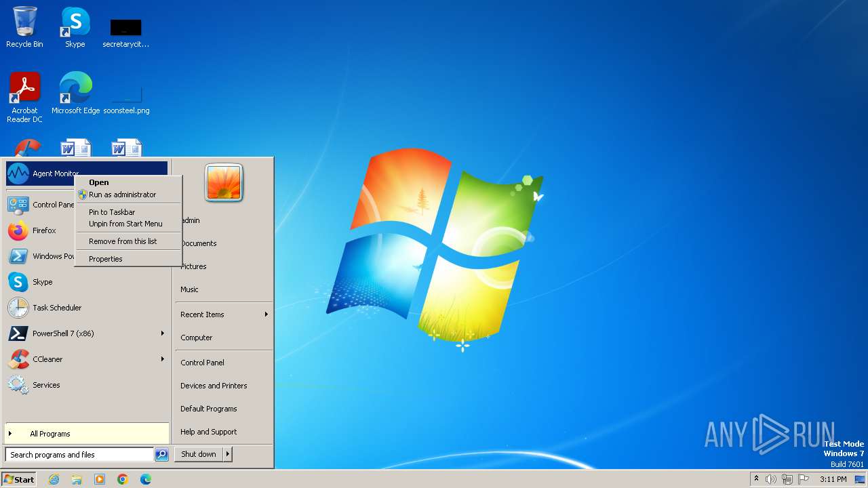Open File Explorer from the taskbar
The height and width of the screenshot is (488, 868).
tap(77, 479)
